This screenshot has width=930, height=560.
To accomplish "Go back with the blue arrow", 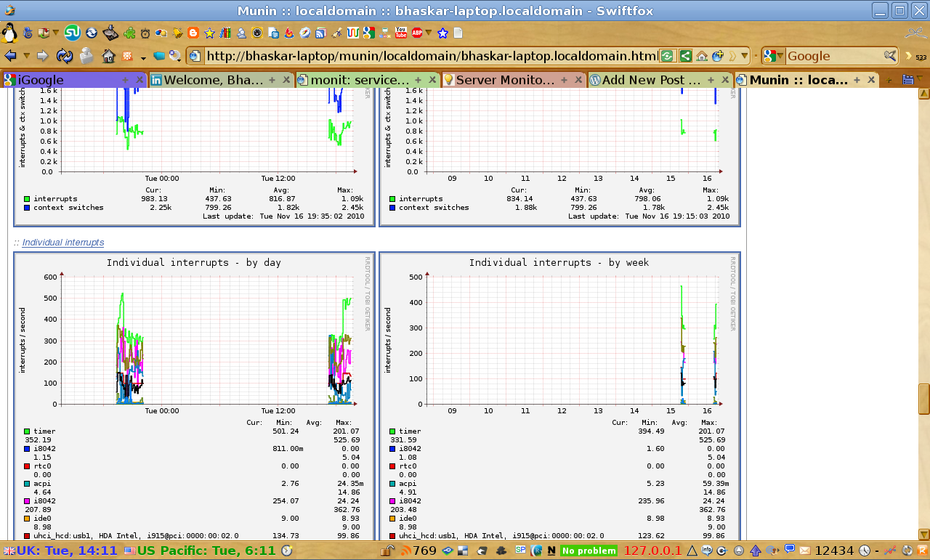I will point(10,56).
